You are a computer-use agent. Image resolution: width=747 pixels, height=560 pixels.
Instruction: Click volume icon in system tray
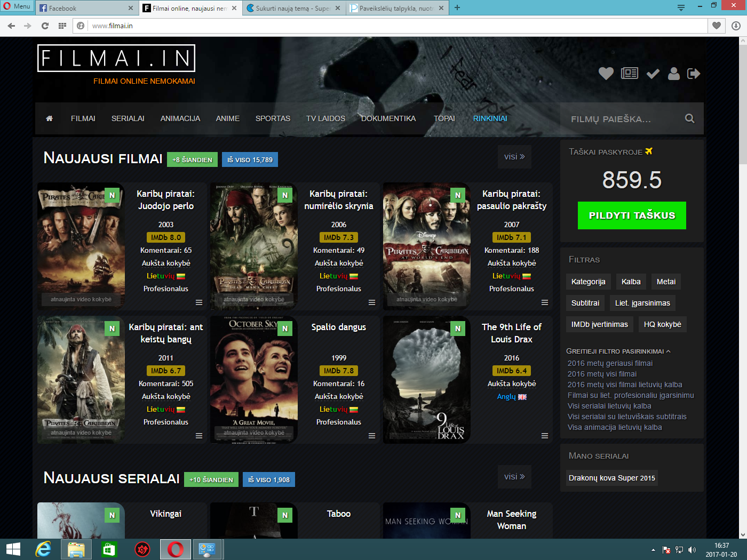coord(692,550)
